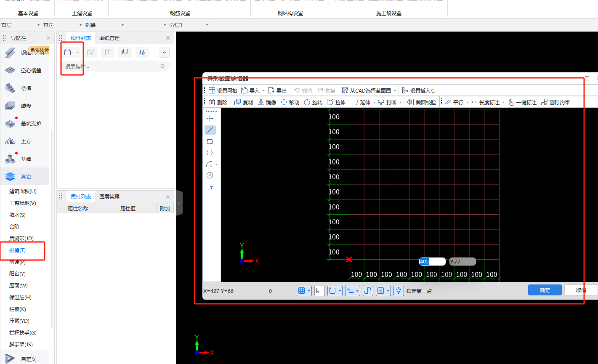Select the 拉伸 stretch tool
This screenshot has height=364, width=598.
[x=336, y=102]
